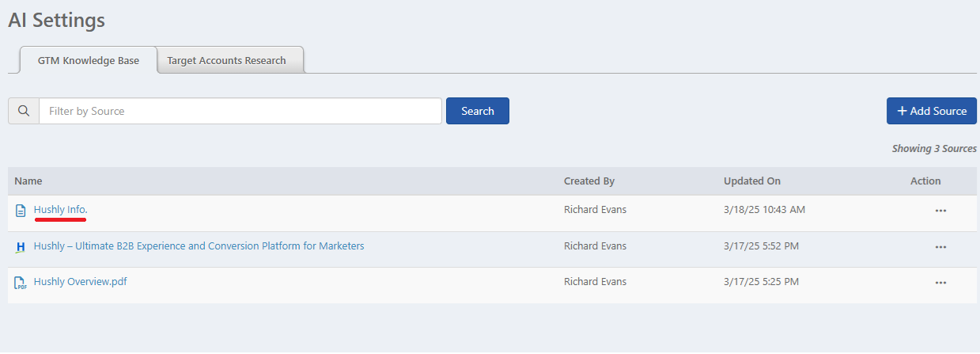This screenshot has width=980, height=354.
Task: Click the date 3/18/25 10:43 AM
Action: pyautogui.click(x=765, y=210)
